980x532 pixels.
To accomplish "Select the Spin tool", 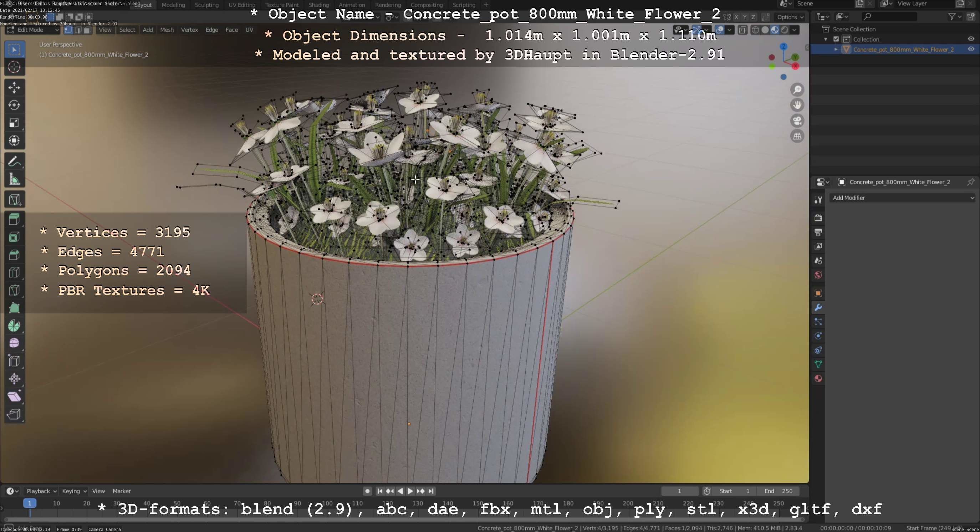I will tap(15, 326).
